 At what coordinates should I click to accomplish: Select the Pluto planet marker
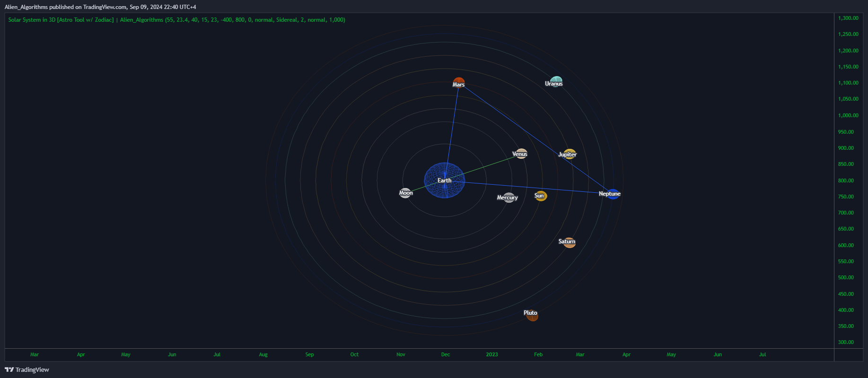click(532, 315)
